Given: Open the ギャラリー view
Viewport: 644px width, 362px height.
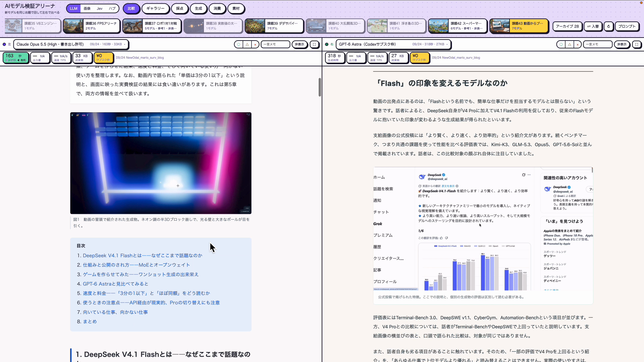Looking at the screenshot, I should click(155, 8).
